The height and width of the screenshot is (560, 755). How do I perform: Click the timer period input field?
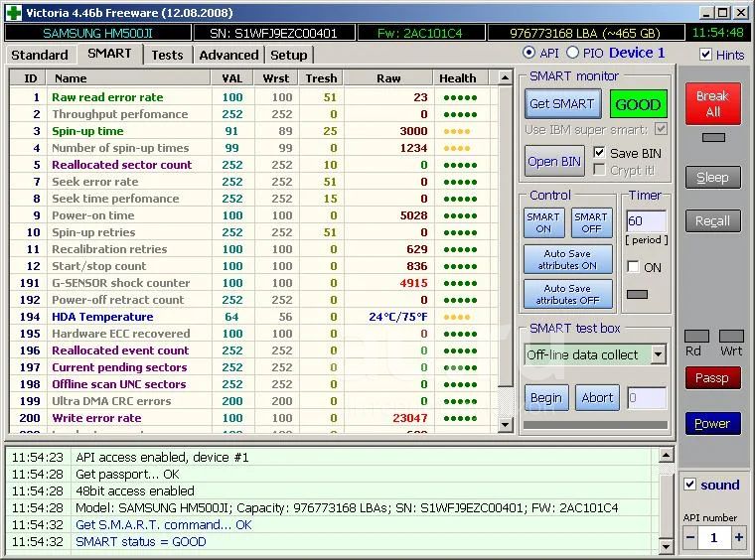click(646, 220)
